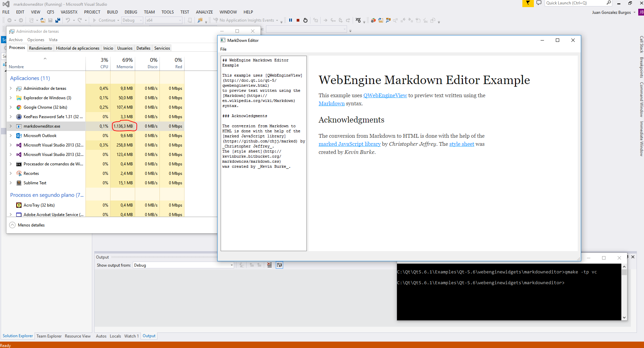Viewport: 644px width, 348px height.
Task: Restart the debugging session
Action: (305, 20)
